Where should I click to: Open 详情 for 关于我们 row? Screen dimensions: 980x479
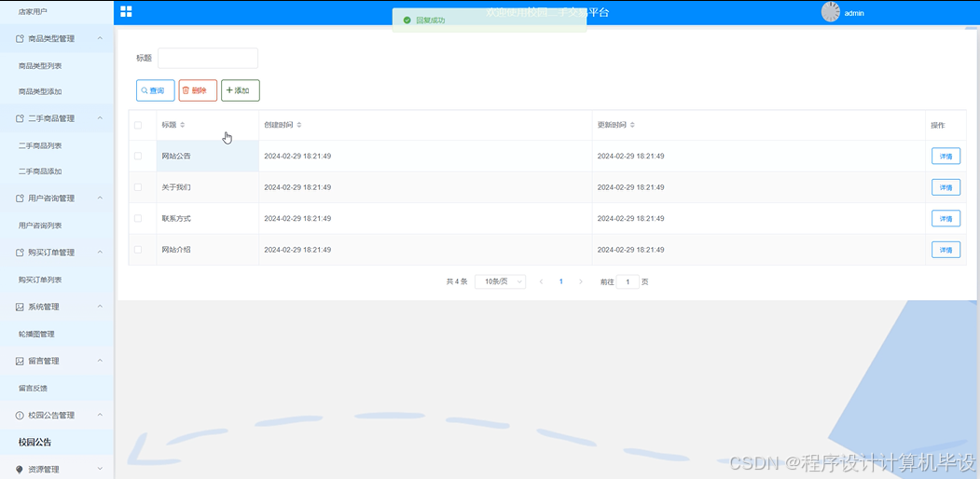click(x=945, y=187)
